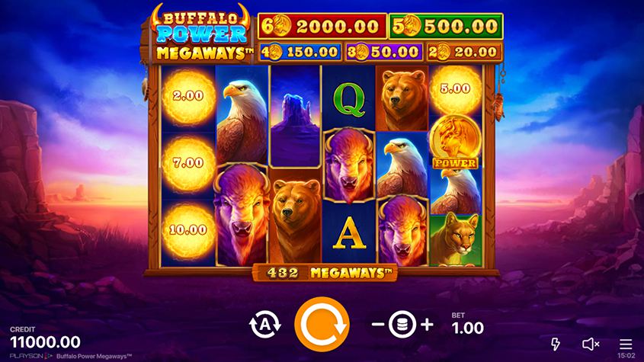Click the cougar symbol on the green tile

point(455,239)
